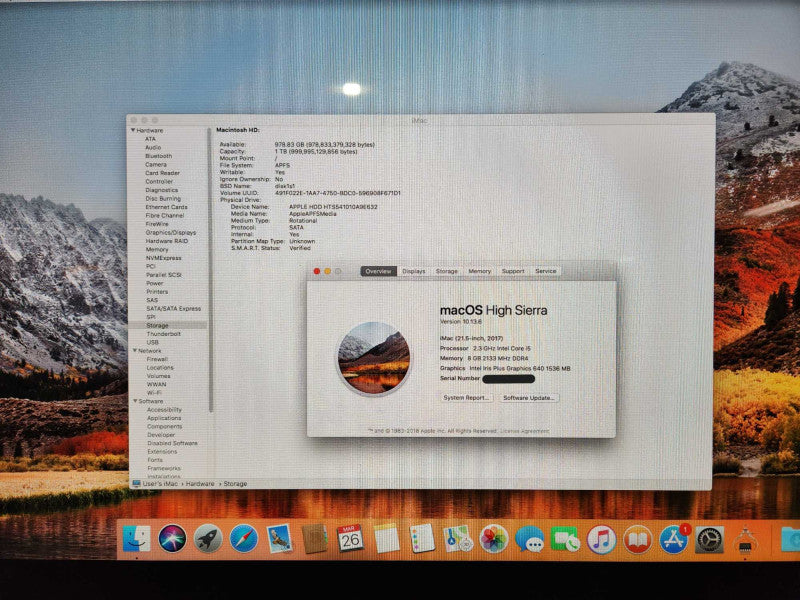Collapse the Network section triangle
Image resolution: width=800 pixels, height=600 pixels.
135,351
